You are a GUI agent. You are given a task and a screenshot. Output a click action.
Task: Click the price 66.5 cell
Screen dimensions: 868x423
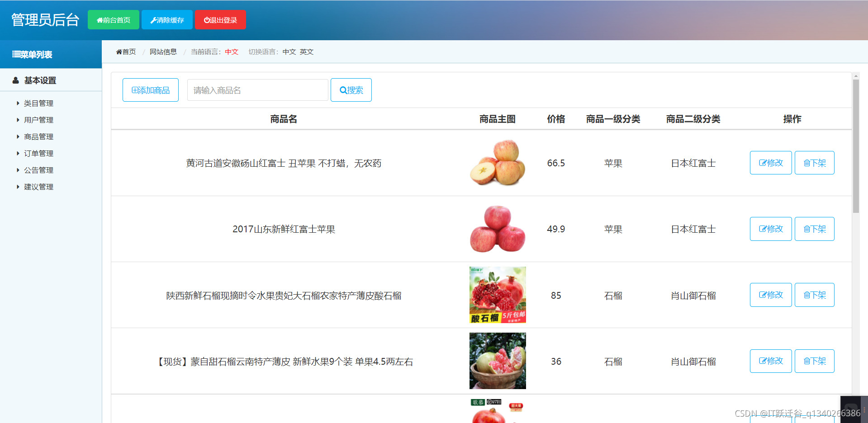pos(556,163)
